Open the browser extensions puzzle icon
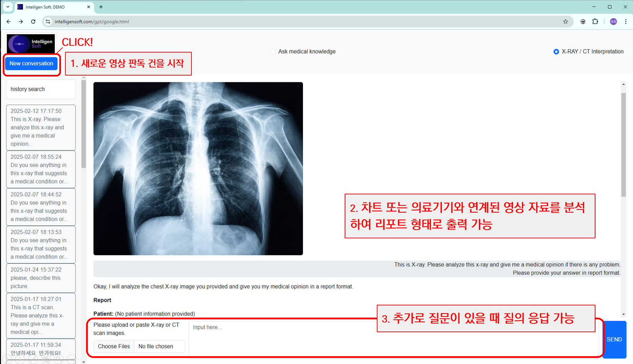Screen dimensions: 633x364 click(x=595, y=22)
